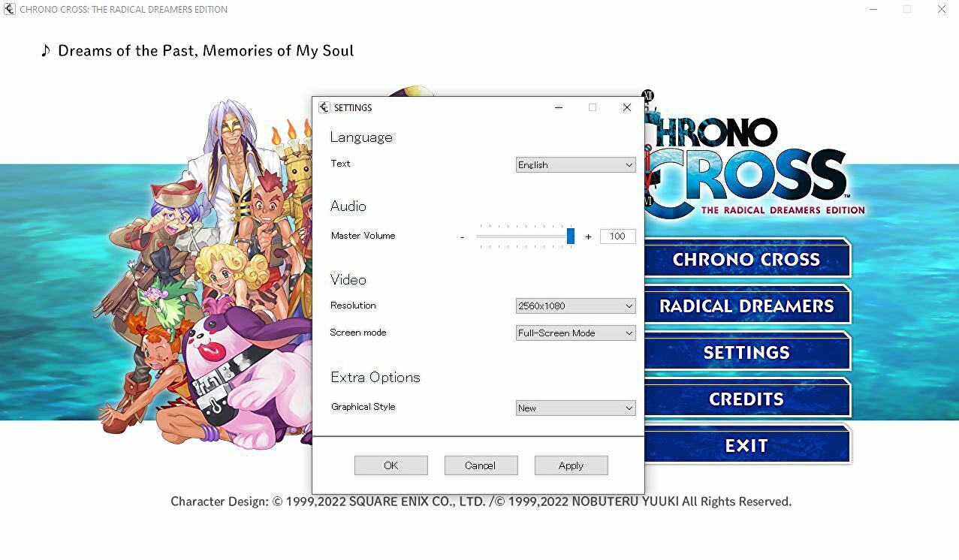959x560 pixels.
Task: Open the SETTINGS launcher menu item
Action: point(746,352)
